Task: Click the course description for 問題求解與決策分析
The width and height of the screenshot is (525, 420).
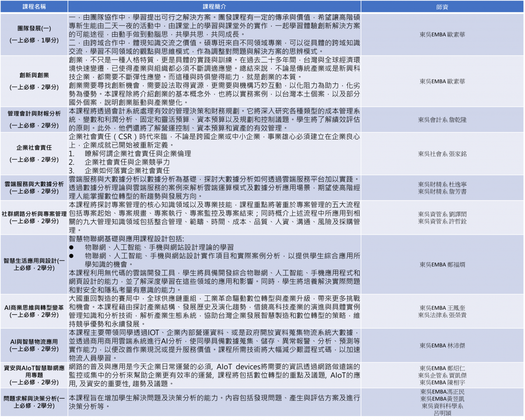Action: pos(214,402)
